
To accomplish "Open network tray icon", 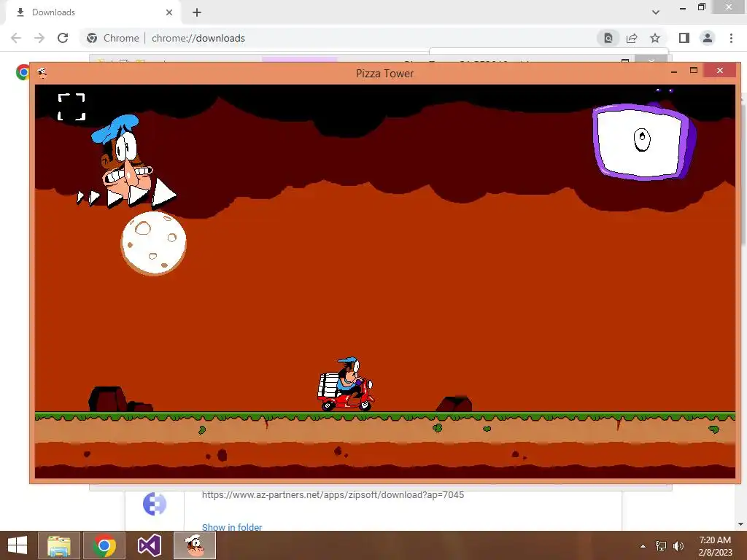I will coord(661,546).
